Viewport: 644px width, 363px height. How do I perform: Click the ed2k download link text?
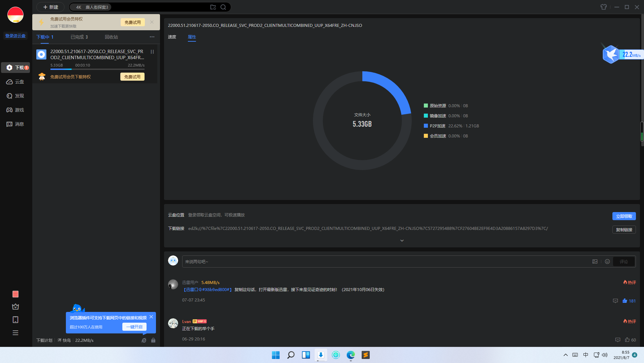click(368, 228)
